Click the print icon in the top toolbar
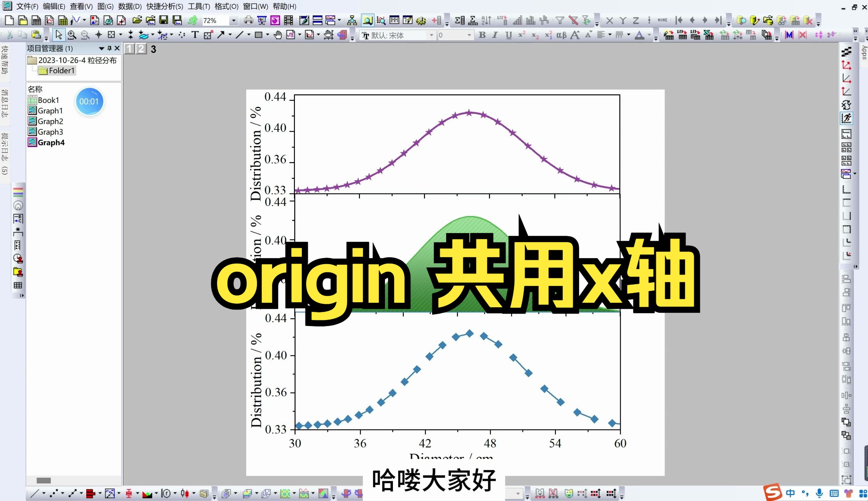Image resolution: width=868 pixels, height=501 pixels. tap(248, 21)
